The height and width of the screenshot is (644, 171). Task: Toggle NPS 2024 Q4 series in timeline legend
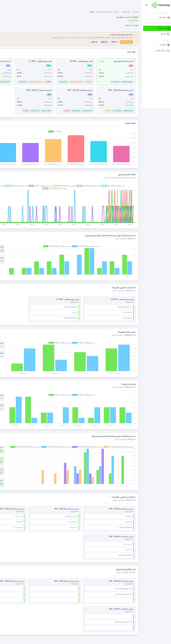click(64, 186)
